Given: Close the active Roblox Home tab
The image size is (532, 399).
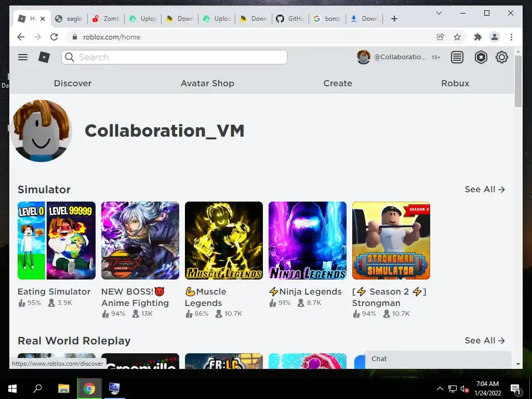Looking at the screenshot, I should click(x=43, y=19).
